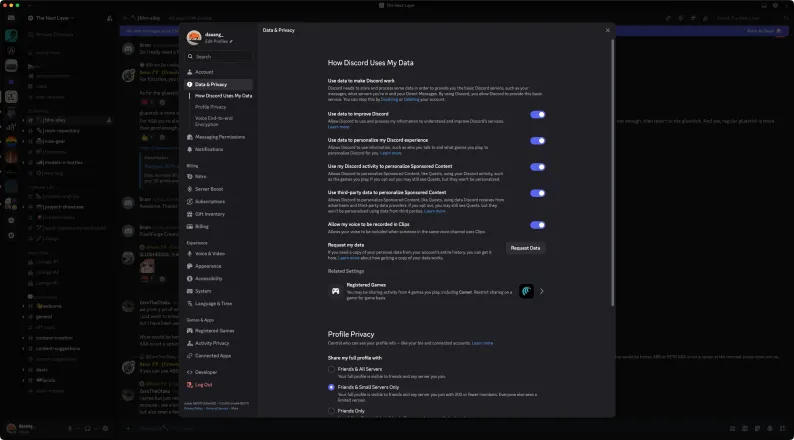Toggle Use data to improve Discord
The image size is (794, 440).
[x=538, y=114]
